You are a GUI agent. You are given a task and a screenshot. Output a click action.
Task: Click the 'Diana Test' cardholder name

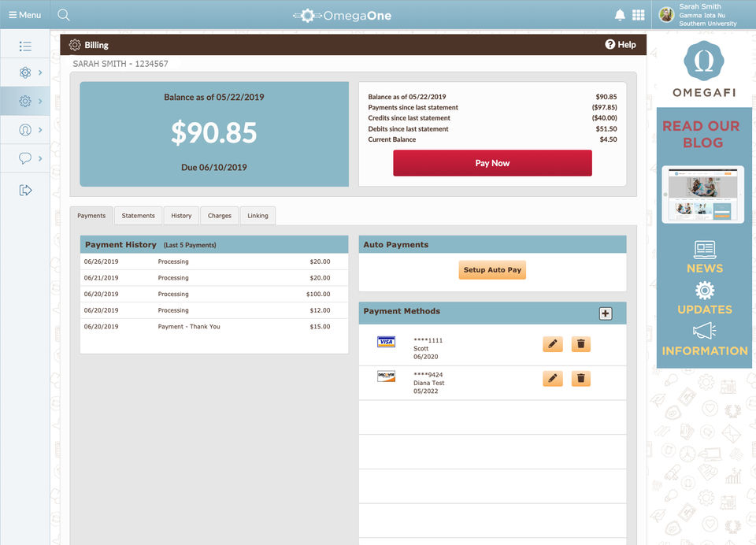tap(428, 383)
